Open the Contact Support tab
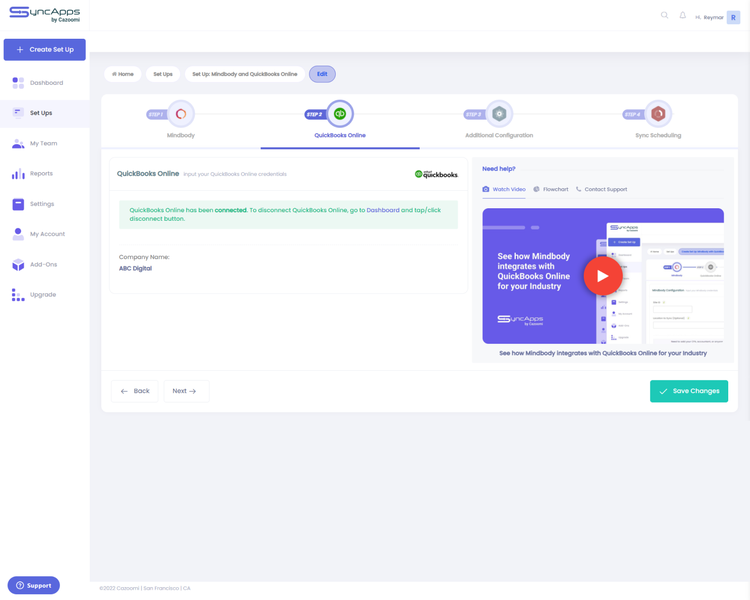Screen dimensions: 750x600 [602, 189]
